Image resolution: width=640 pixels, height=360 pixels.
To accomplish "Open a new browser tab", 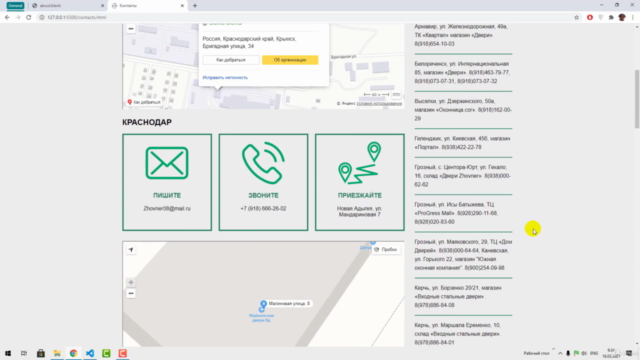I will click(195, 6).
